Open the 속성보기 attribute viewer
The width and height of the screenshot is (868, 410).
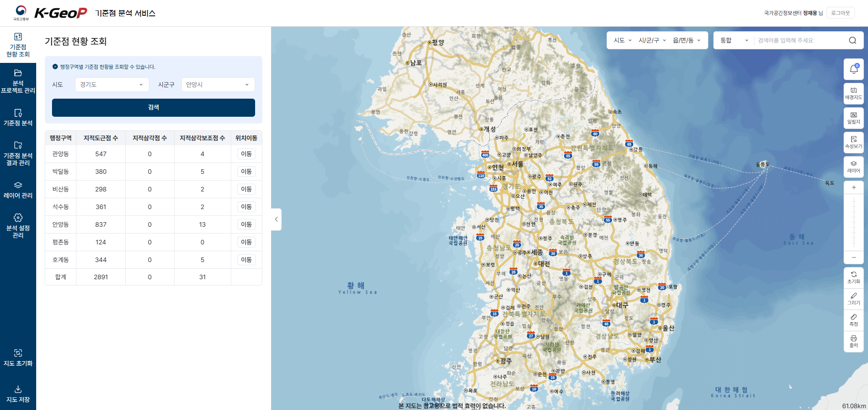[854, 143]
